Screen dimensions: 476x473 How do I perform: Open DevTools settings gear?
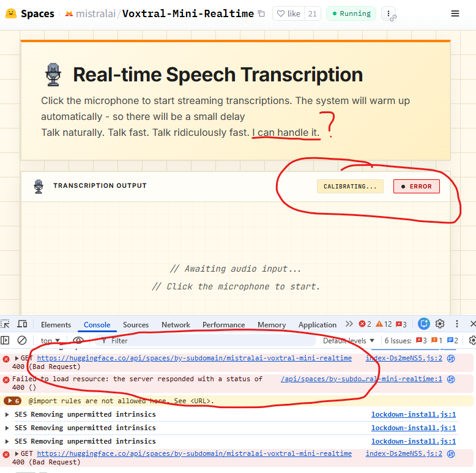439,324
